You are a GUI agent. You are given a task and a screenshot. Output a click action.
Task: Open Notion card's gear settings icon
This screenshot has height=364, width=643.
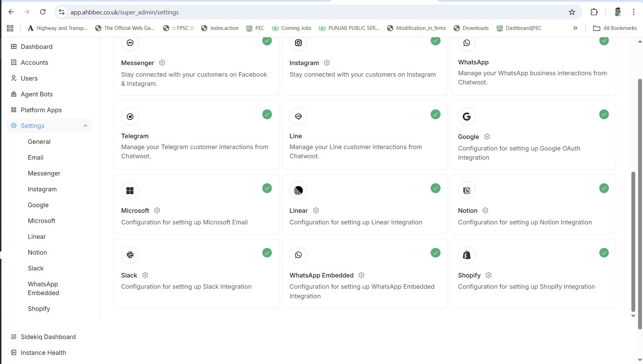pos(485,210)
